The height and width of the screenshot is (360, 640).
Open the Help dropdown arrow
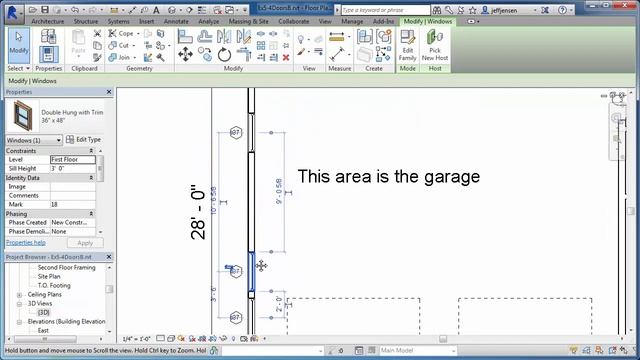(x=572, y=10)
